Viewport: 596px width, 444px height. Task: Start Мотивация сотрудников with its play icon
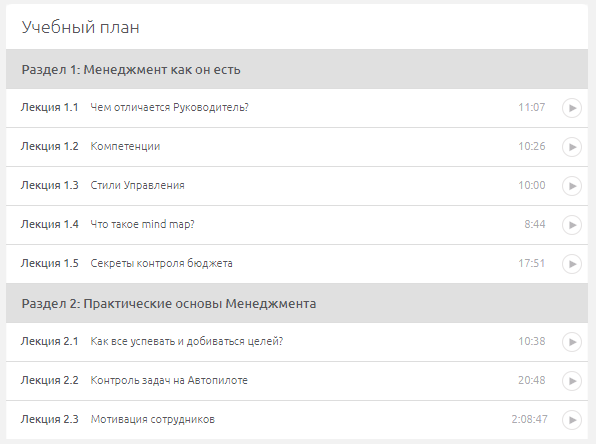pyautogui.click(x=572, y=420)
